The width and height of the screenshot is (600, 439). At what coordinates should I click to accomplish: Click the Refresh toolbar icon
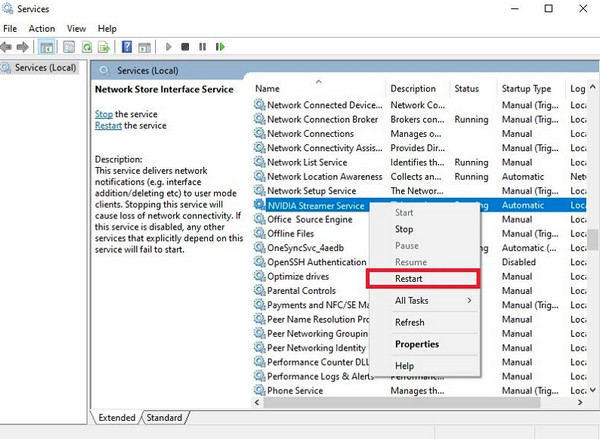(87, 47)
